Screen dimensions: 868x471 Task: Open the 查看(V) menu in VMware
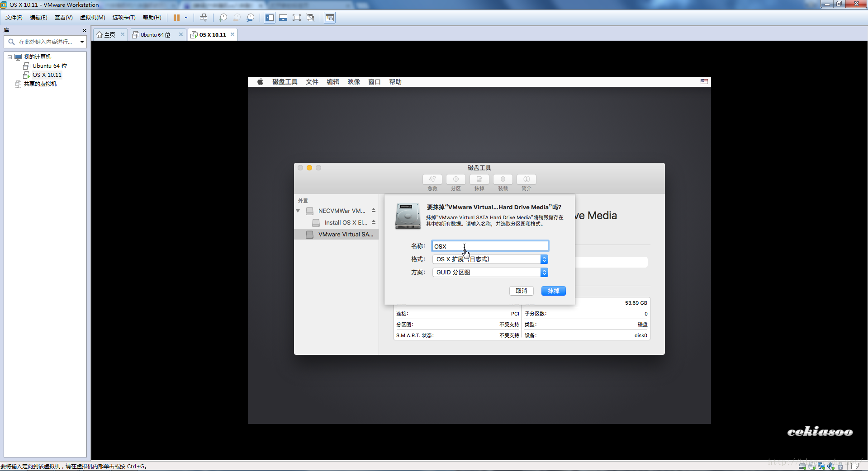click(64, 18)
